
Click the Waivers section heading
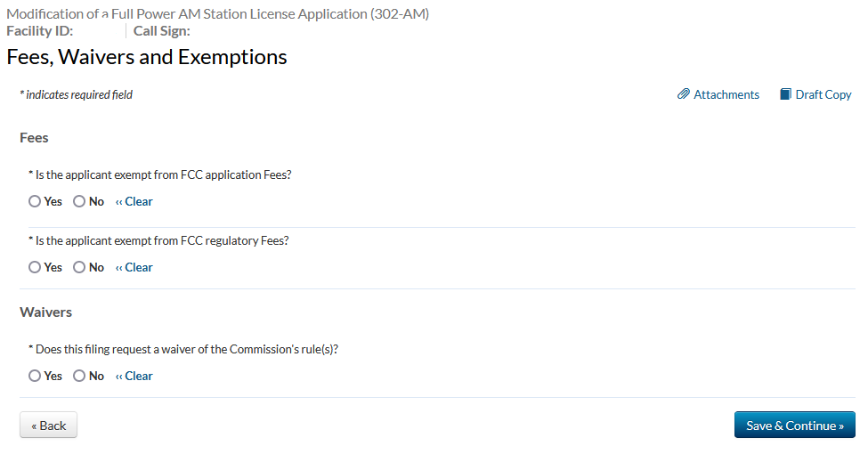(45, 312)
